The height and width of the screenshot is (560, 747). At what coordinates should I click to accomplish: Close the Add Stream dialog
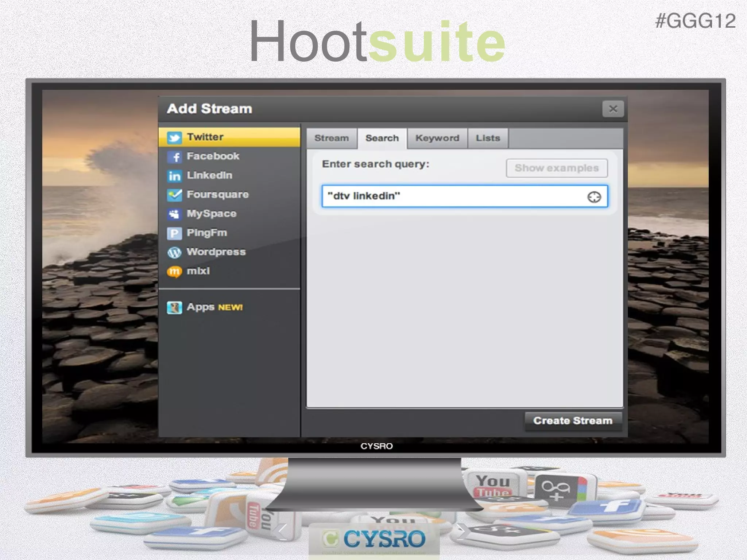tap(613, 109)
